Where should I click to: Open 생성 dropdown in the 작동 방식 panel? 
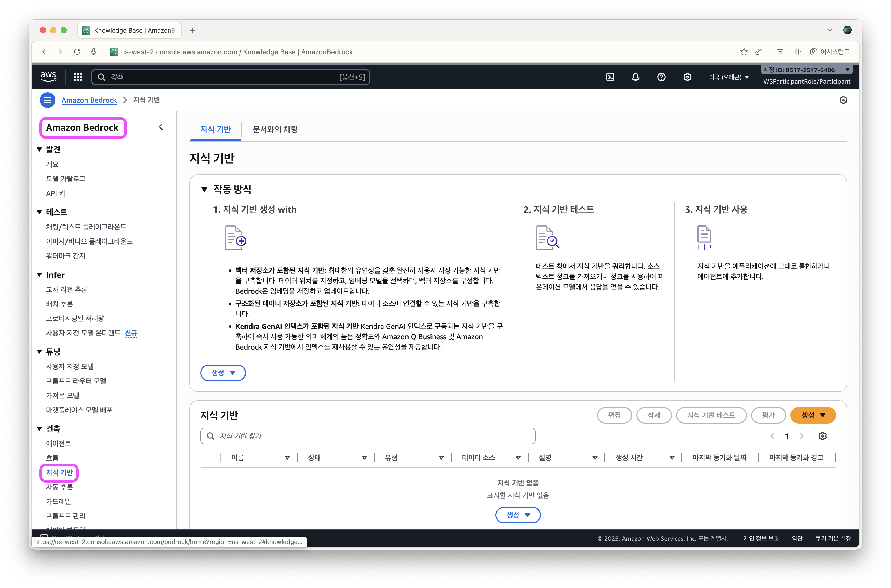click(x=223, y=373)
